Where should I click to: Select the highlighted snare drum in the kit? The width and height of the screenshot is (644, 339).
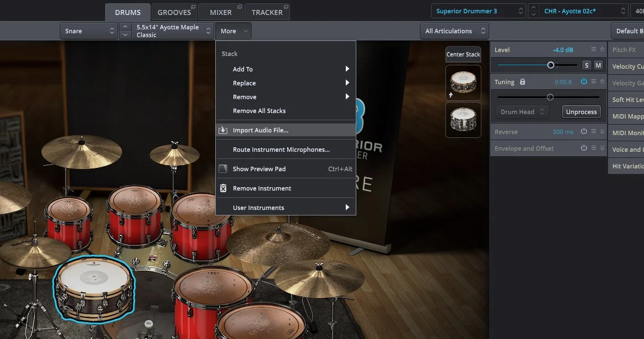point(94,289)
